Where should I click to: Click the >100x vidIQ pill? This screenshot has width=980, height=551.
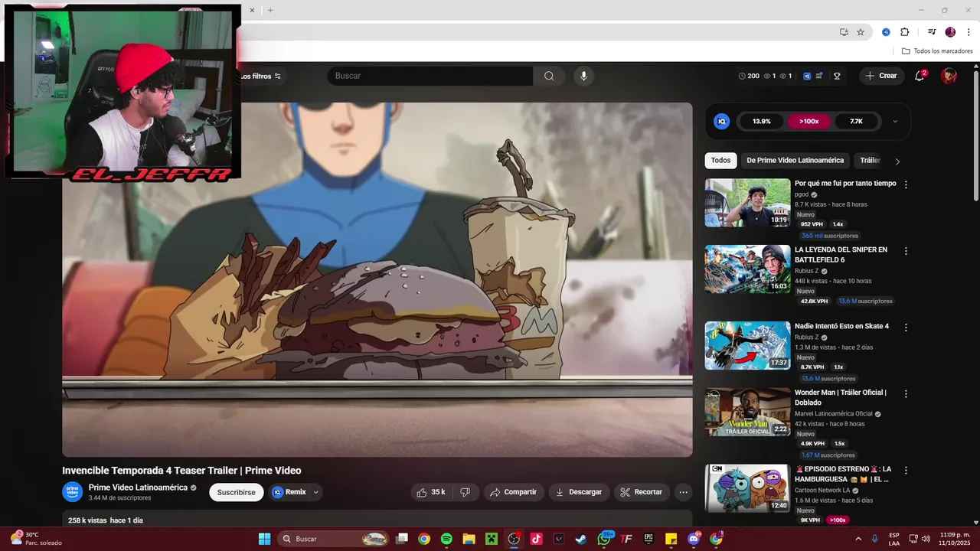[809, 121]
